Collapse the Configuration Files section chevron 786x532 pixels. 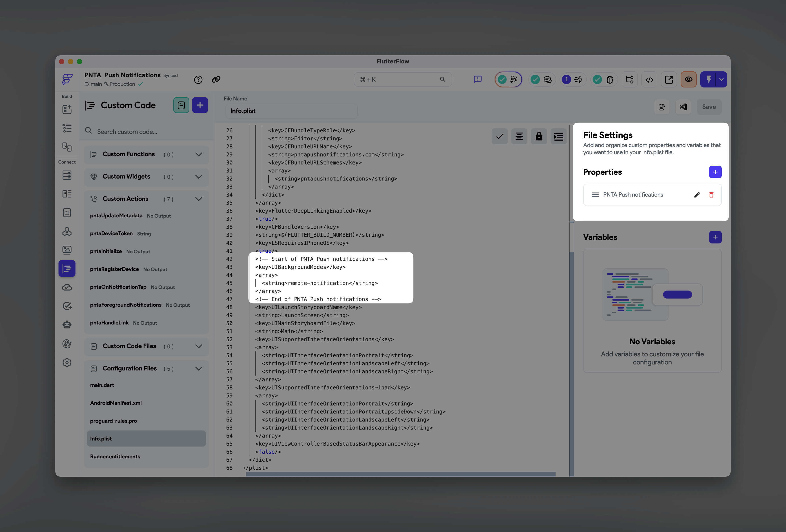click(199, 369)
